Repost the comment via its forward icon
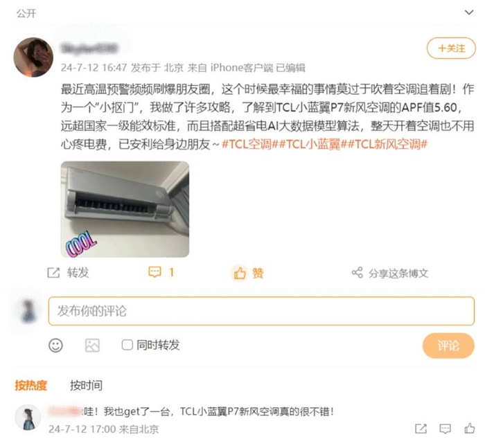Image resolution: width=485 pixels, height=448 pixels. coord(421,429)
